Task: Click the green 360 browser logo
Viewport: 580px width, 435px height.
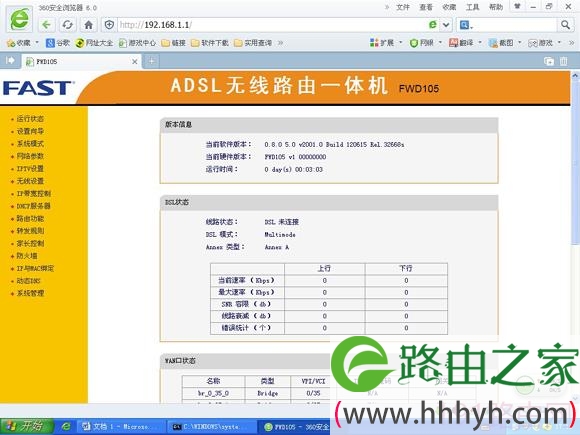Action: tap(19, 19)
